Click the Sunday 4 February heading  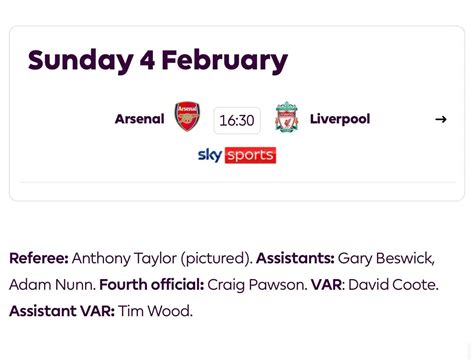click(x=158, y=61)
